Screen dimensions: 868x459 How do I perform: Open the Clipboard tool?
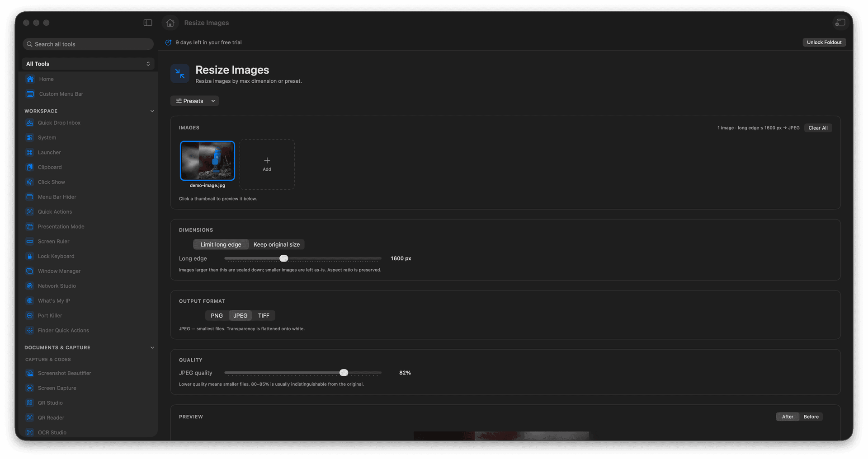(x=88, y=167)
